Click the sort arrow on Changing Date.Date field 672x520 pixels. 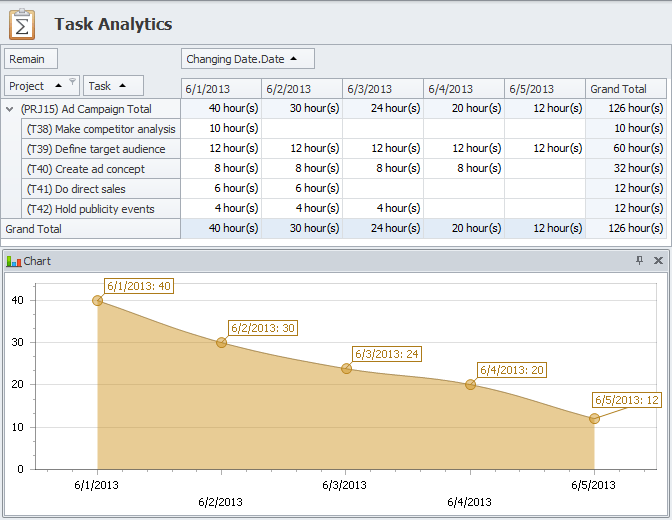(x=295, y=59)
